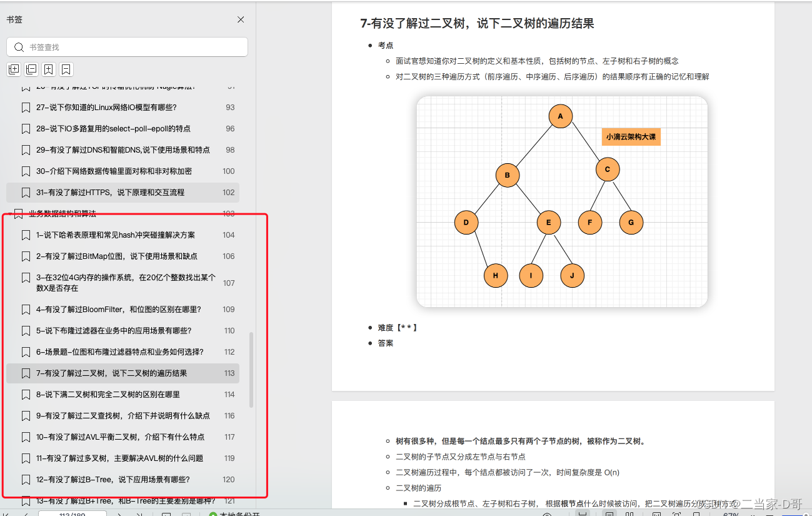Click bookmark icon beside 29-有没了解过DNS和智能DNS
The height and width of the screenshot is (516, 812).
26,150
